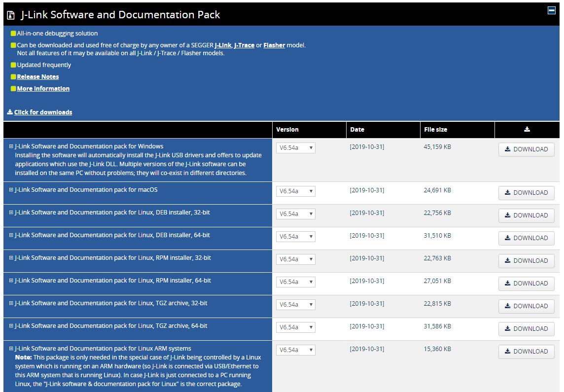Download Linux TGZ archive 32-bit
This screenshot has height=392, width=564.
coord(526,306)
